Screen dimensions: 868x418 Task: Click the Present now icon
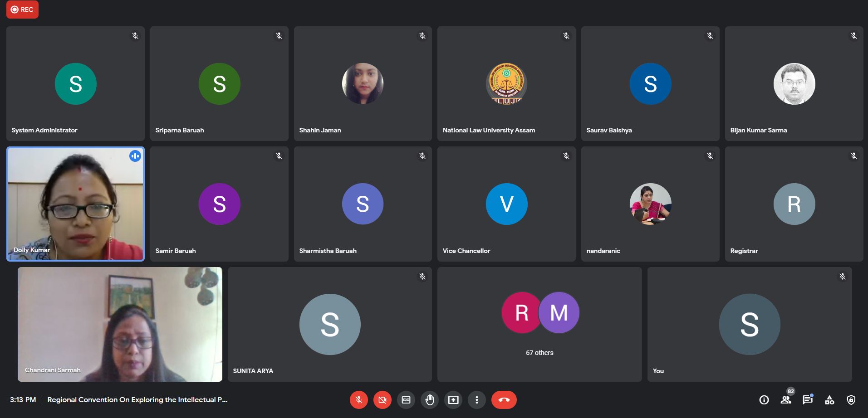tap(453, 400)
